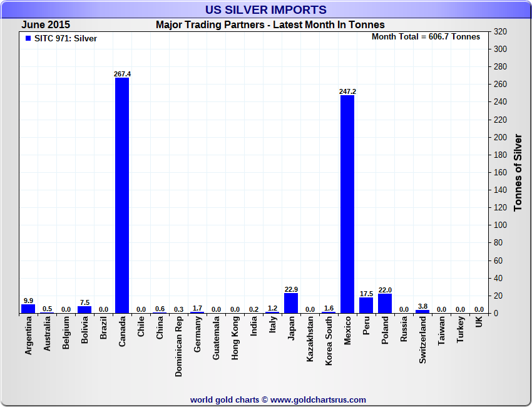532x407 pixels.
Task: Click the Argentina bar labeled 9.9
Action: pyautogui.click(x=28, y=309)
